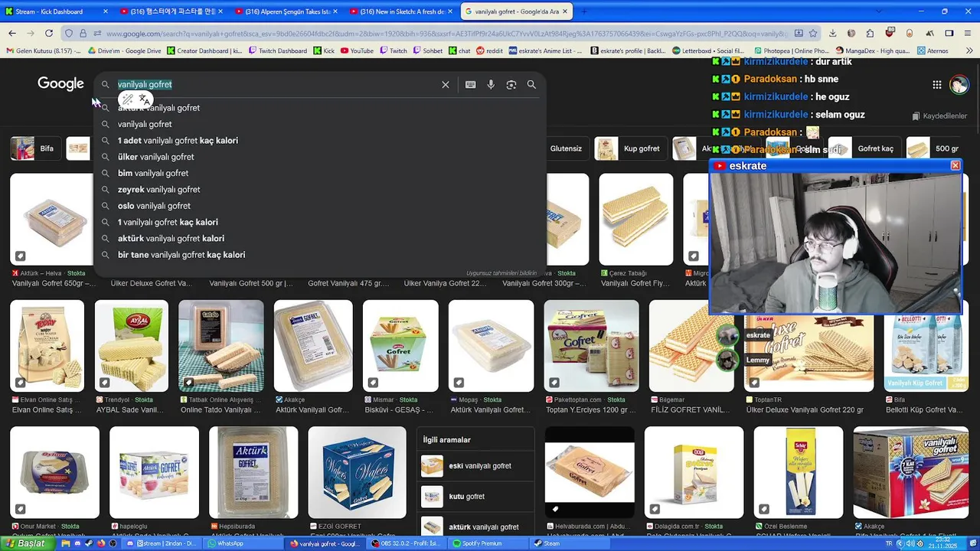Open reddit bookmark in bookmarks bar
The height and width of the screenshot is (551, 980).
pos(489,51)
